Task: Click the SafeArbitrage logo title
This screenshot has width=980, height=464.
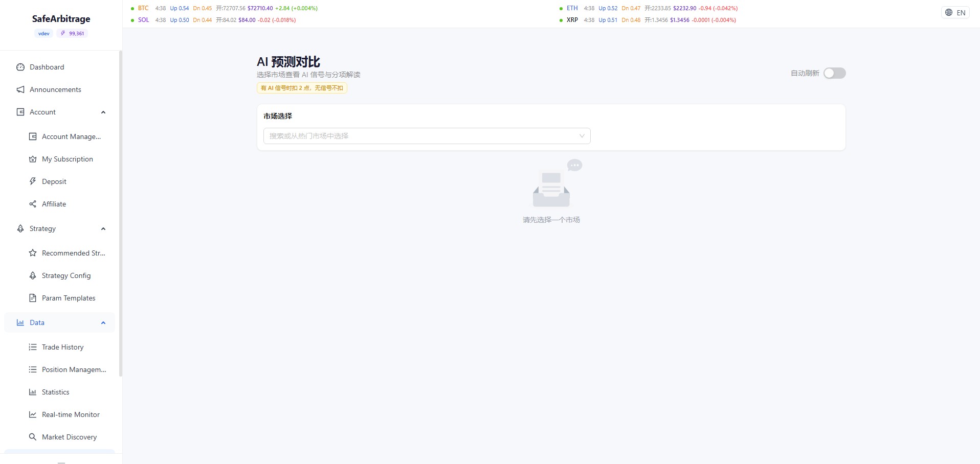Action: click(x=61, y=19)
